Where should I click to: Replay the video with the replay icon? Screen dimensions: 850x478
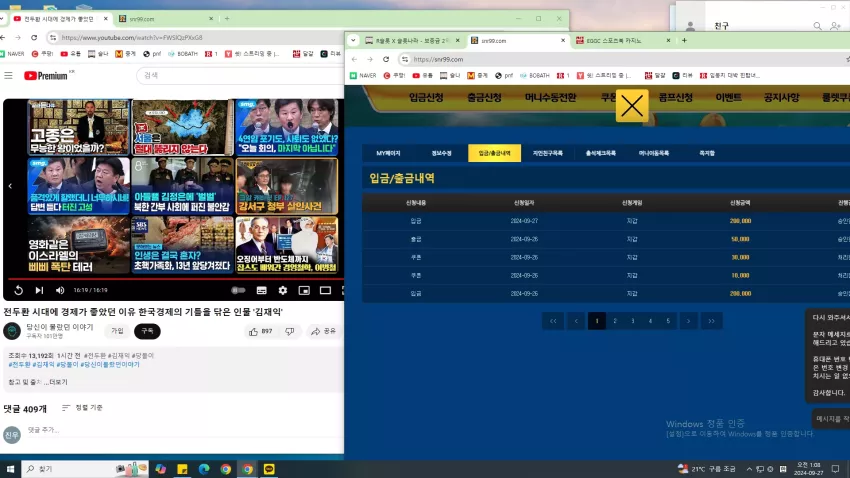(x=18, y=290)
